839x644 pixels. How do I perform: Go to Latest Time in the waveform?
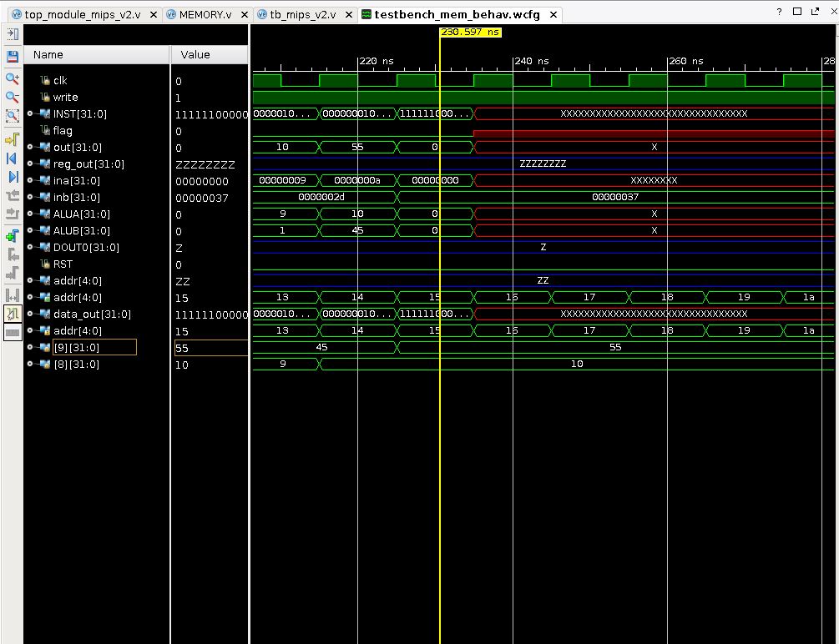(x=14, y=176)
